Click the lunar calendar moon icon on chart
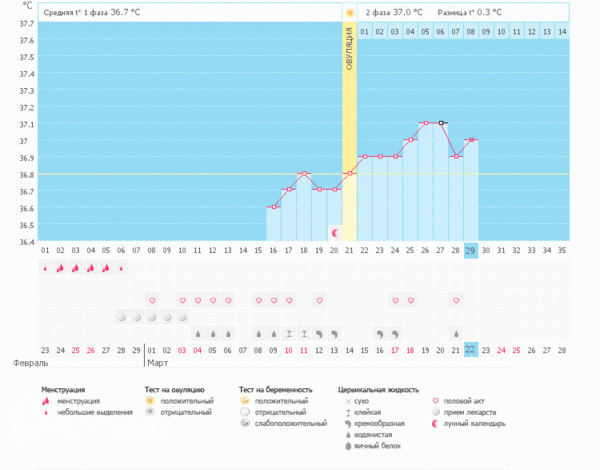Viewport: 600px width, 470px height. 335,233
